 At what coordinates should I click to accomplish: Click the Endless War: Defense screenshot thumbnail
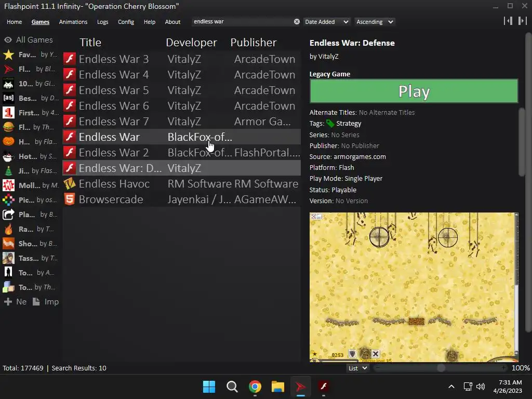(x=414, y=287)
